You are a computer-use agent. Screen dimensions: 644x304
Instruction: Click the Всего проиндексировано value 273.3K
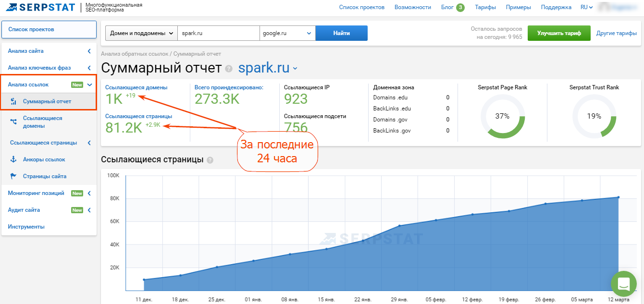217,99
